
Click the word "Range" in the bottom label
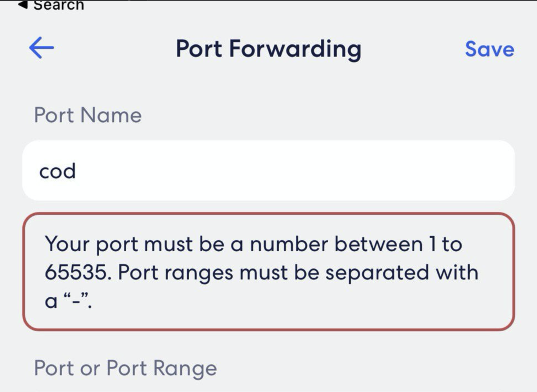tap(185, 368)
